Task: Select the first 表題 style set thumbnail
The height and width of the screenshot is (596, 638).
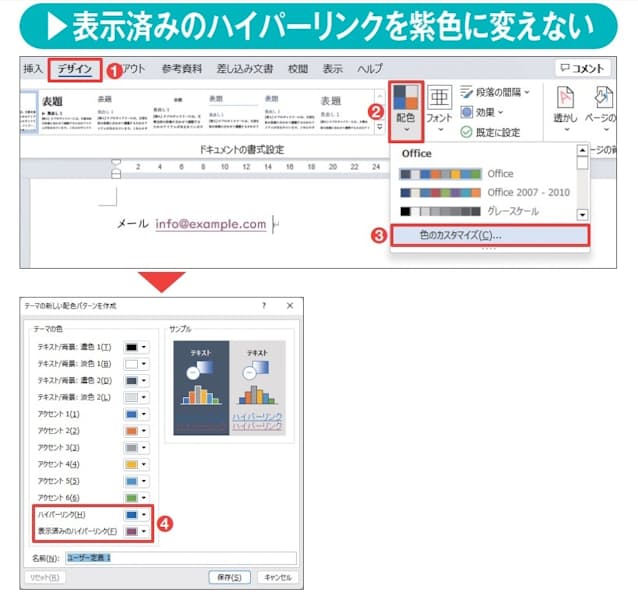Action: pyautogui.click(x=68, y=112)
